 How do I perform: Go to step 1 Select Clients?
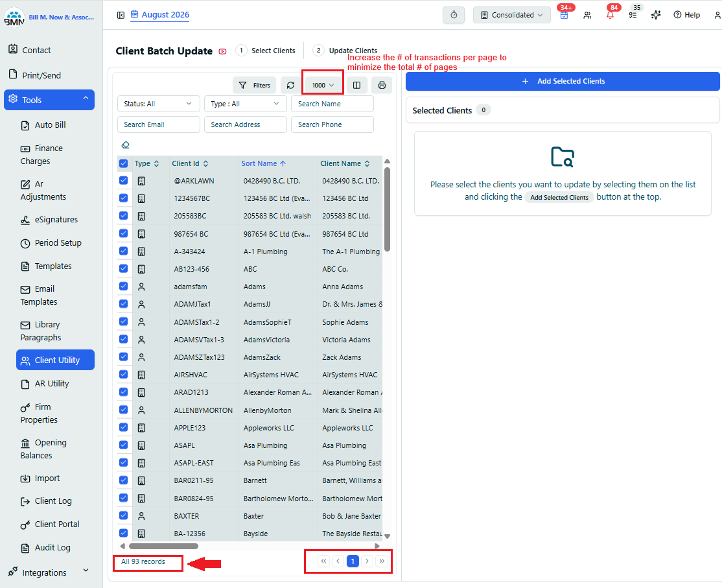pos(266,51)
